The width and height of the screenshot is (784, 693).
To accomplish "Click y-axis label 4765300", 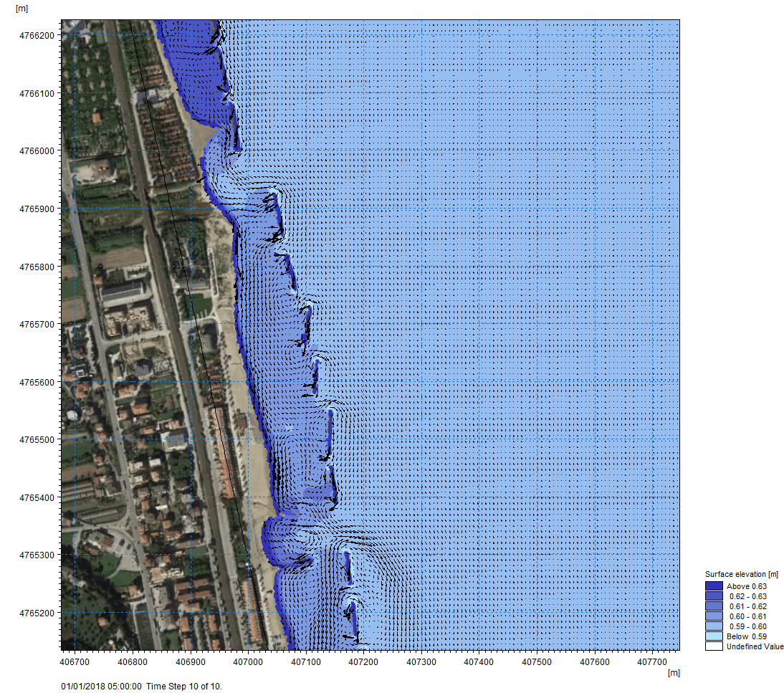I will click(37, 555).
